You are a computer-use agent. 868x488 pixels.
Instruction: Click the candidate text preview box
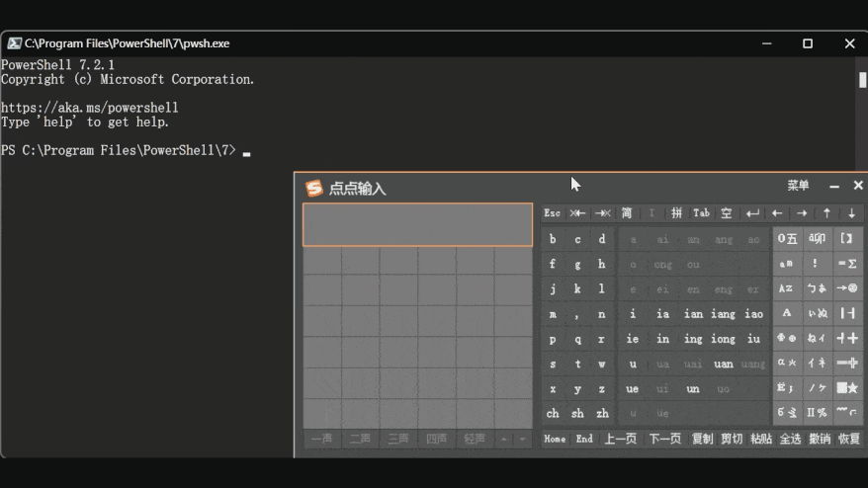(417, 224)
